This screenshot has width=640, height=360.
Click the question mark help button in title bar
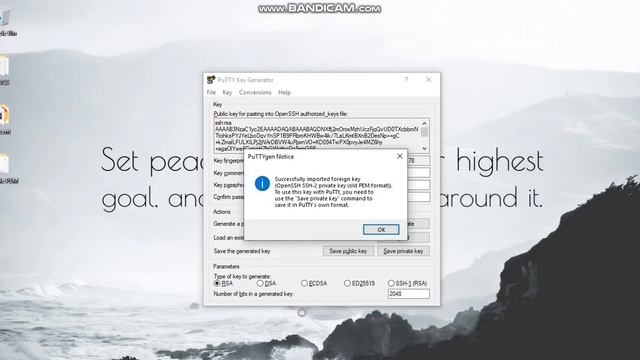tap(406, 80)
